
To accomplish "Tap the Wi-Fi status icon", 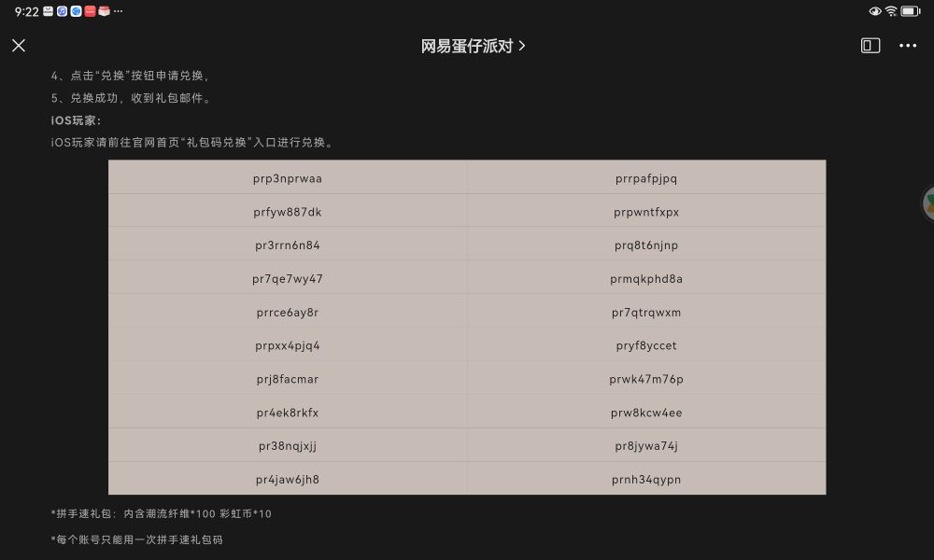I will (x=891, y=11).
